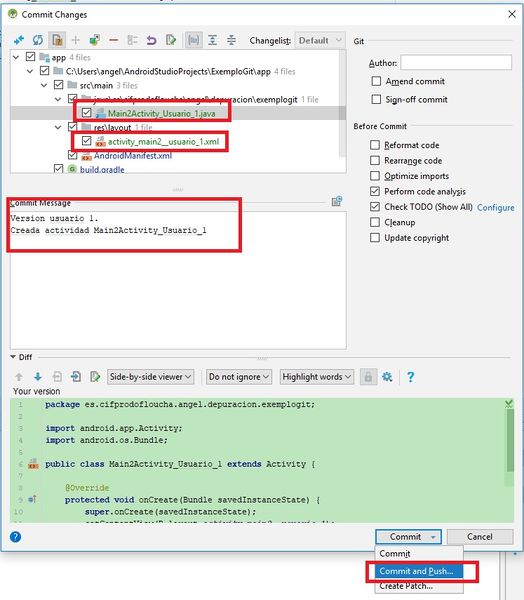524x600 pixels.
Task: Click the lock icon in Diff toolbar
Action: (x=368, y=377)
